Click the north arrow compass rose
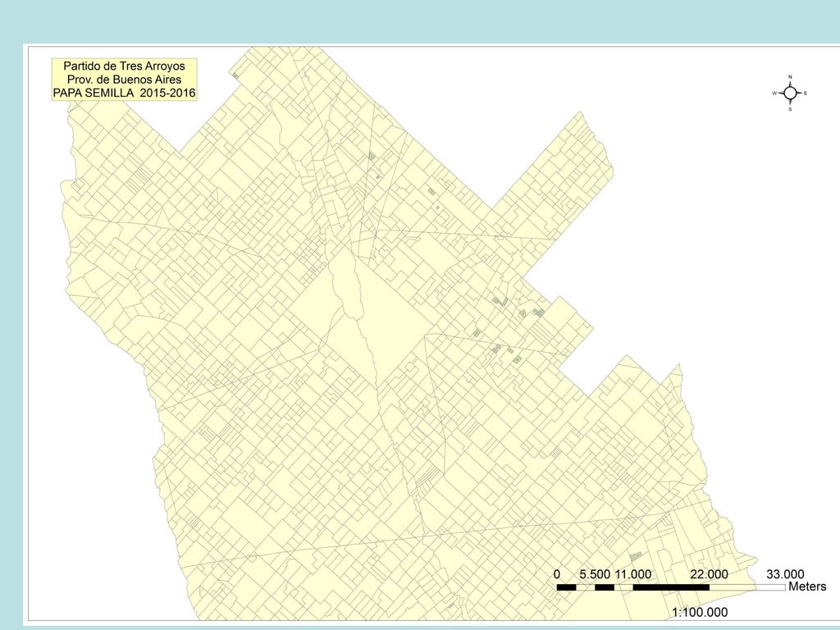 tap(790, 94)
